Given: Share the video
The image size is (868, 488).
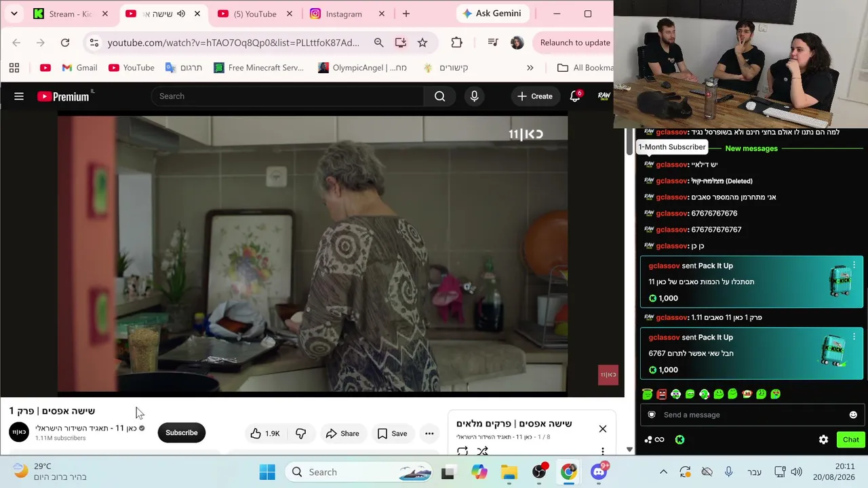Looking at the screenshot, I should pos(342,434).
